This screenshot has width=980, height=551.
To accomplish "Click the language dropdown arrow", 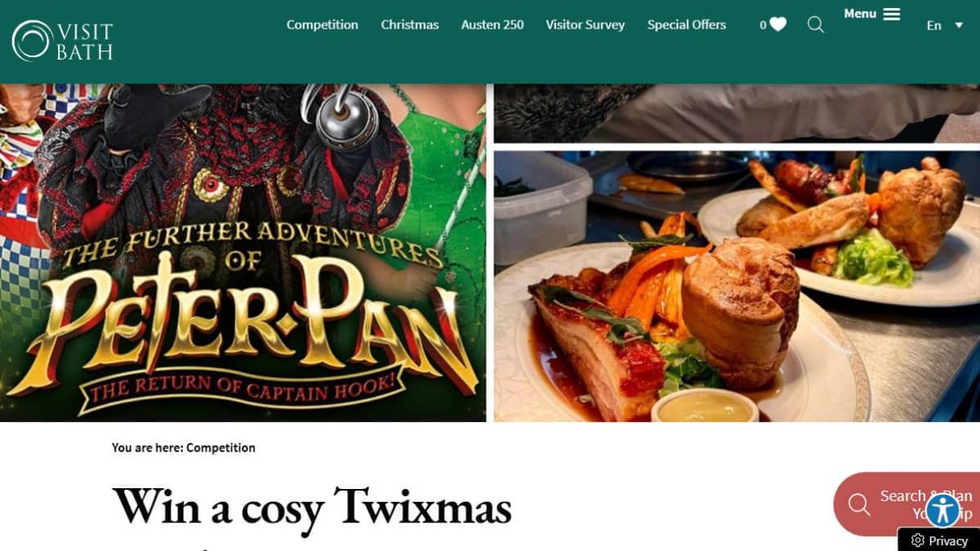I will 959,25.
